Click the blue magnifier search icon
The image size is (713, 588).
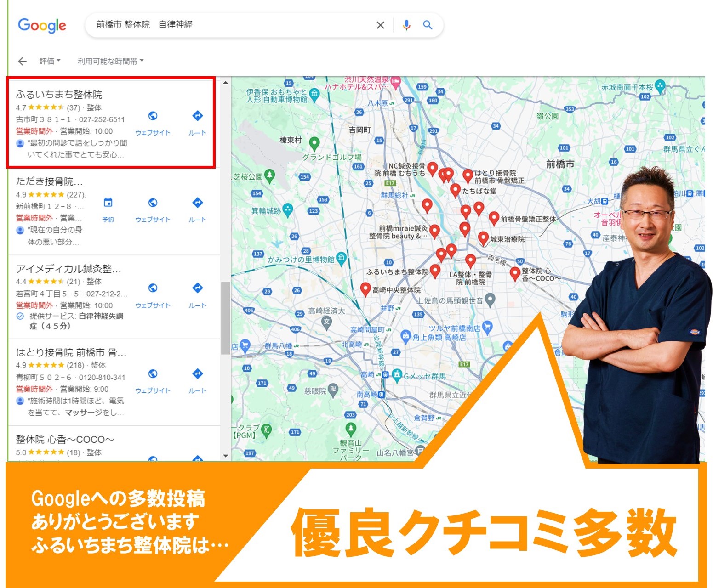[x=428, y=25]
